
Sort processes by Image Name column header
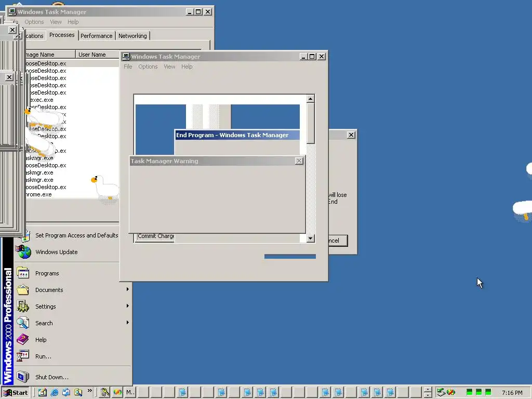[x=50, y=55]
